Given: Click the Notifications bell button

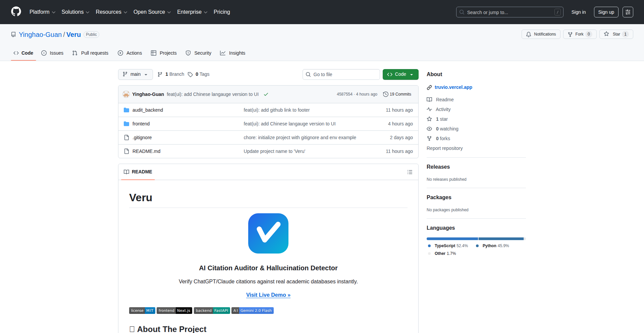Looking at the screenshot, I should 541,34.
